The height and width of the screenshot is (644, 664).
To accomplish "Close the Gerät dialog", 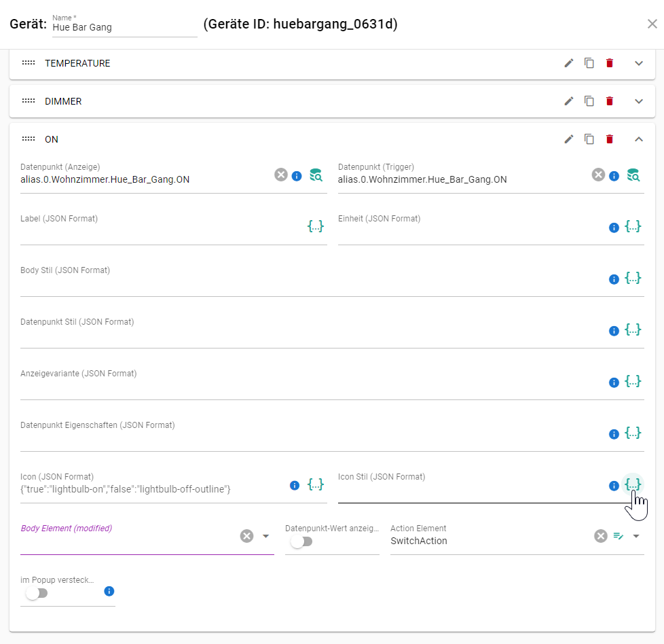I will click(652, 24).
